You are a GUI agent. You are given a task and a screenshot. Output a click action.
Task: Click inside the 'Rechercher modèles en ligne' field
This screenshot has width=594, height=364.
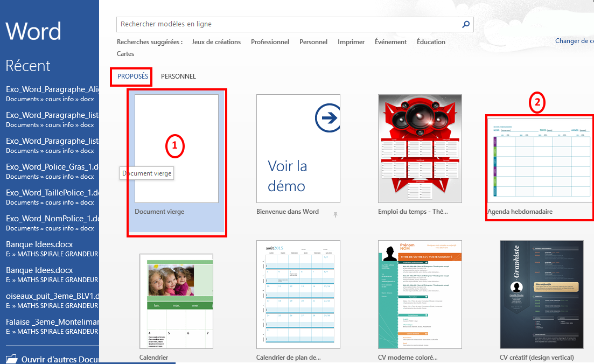269,24
